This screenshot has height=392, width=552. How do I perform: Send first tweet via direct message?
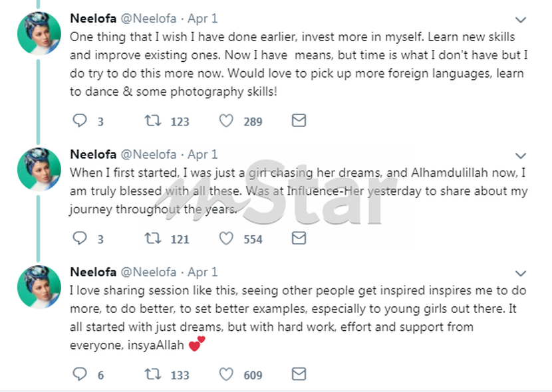coord(299,121)
